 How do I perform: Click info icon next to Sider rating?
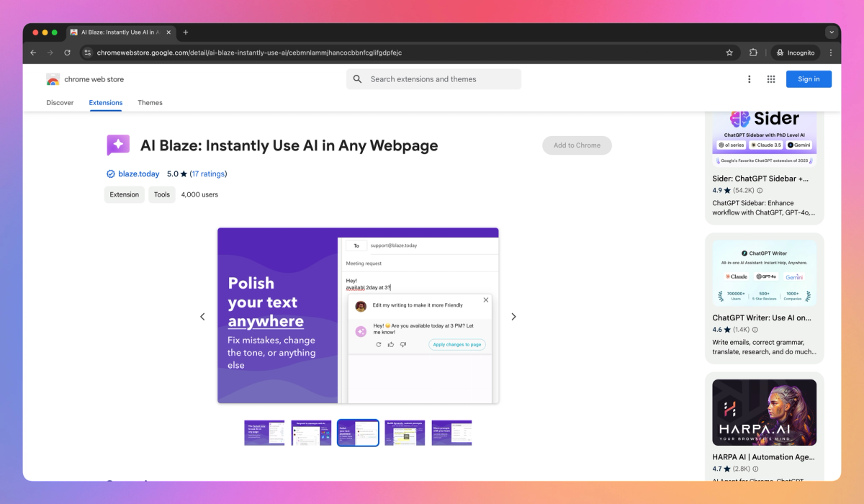coord(760,191)
